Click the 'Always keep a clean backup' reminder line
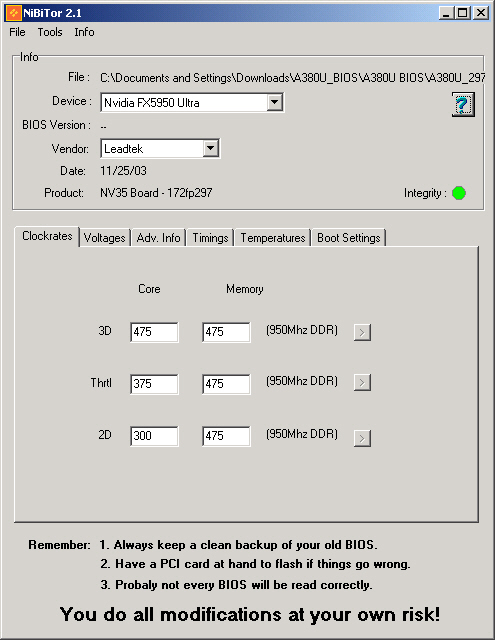Image resolution: width=495 pixels, height=640 pixels. pos(238,545)
